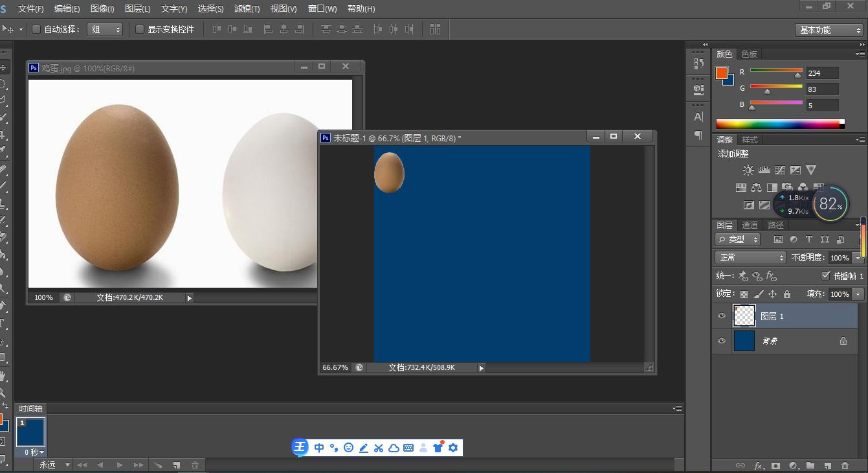Open the History panel icon
The height and width of the screenshot is (473, 868).
click(x=698, y=63)
